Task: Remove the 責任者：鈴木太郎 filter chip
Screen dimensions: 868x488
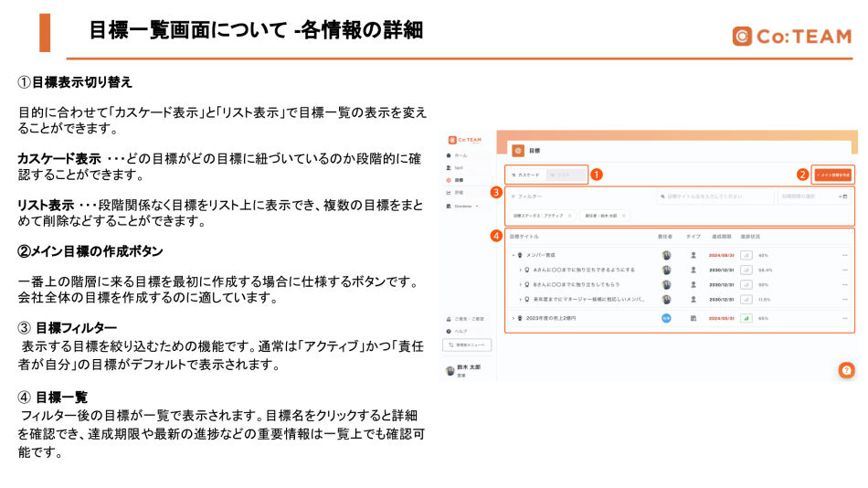Action: tap(623, 216)
